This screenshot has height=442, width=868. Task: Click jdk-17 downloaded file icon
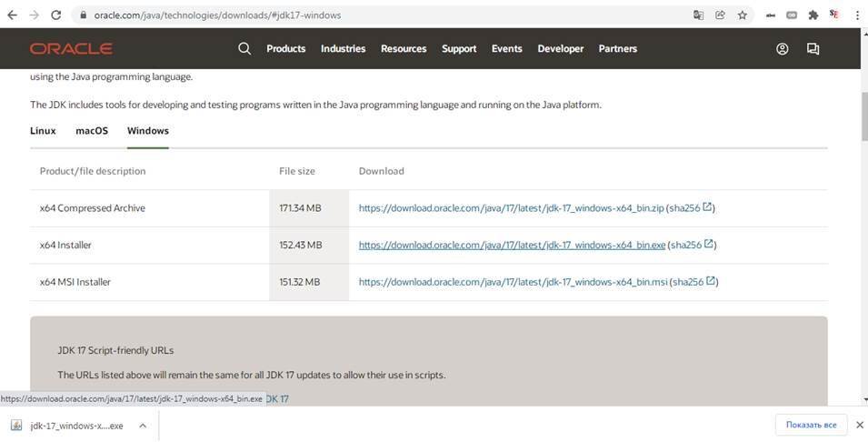tap(16, 426)
